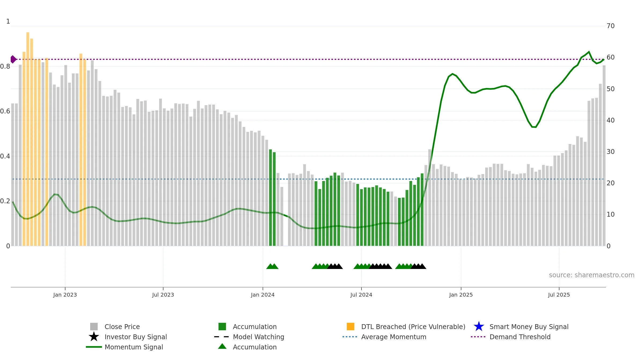Toggle the Demand Threshold legend entry
Image resolution: width=644 pixels, height=362 pixels.
pyautogui.click(x=520, y=337)
